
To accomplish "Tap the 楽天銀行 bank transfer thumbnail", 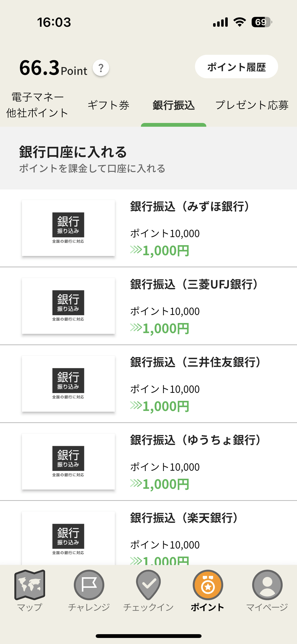I will click(x=68, y=538).
